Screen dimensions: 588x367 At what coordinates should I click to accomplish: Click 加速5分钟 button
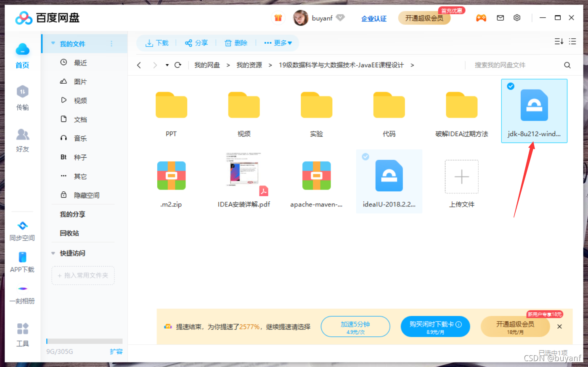[x=355, y=327]
